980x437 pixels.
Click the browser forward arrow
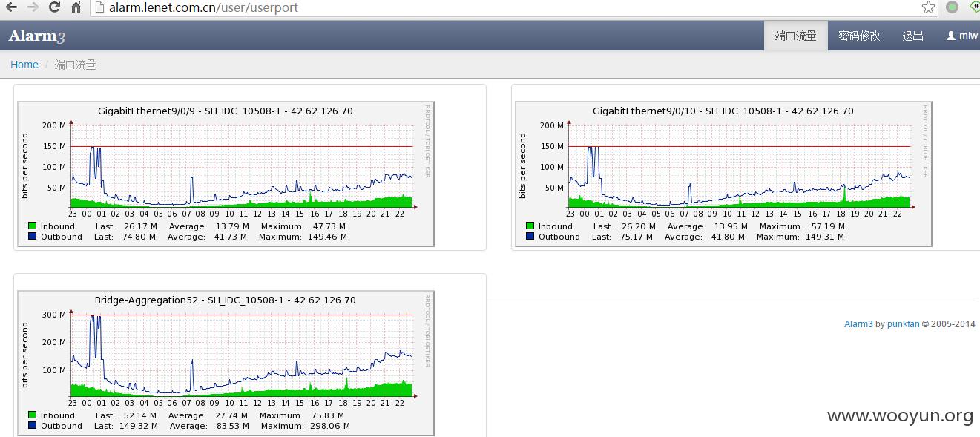pos(33,7)
